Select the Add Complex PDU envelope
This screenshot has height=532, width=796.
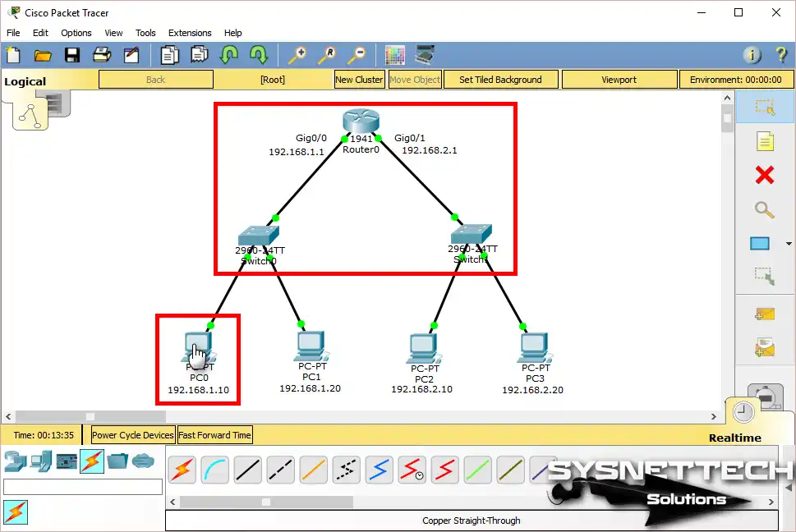click(x=765, y=347)
